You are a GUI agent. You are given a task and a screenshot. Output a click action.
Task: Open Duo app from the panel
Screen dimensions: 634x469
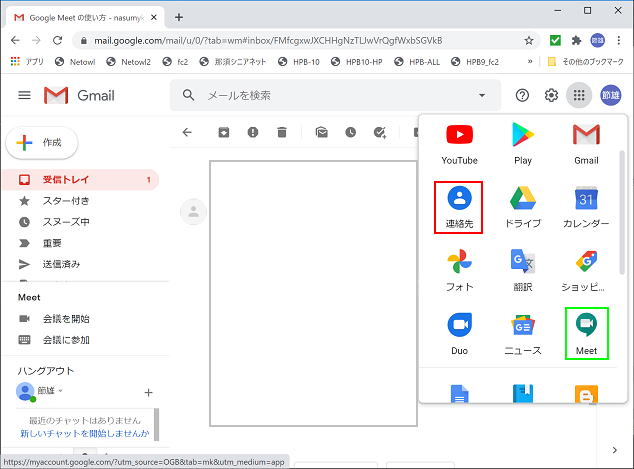point(459,334)
